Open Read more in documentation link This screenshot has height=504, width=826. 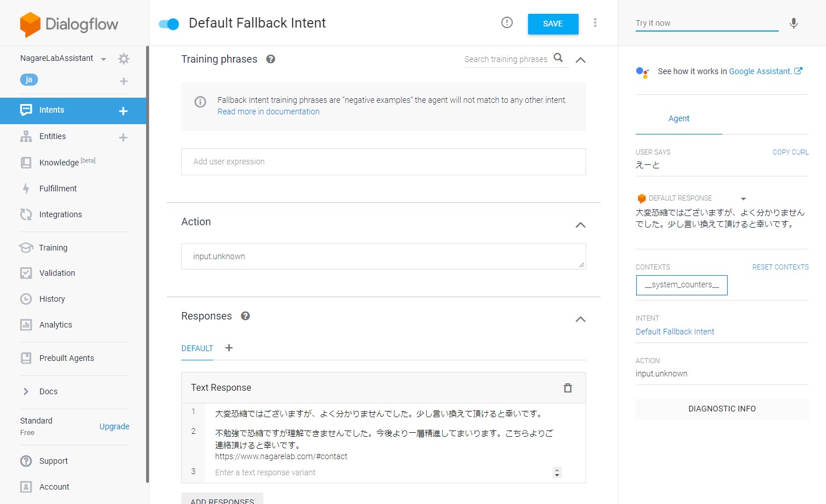tap(268, 111)
